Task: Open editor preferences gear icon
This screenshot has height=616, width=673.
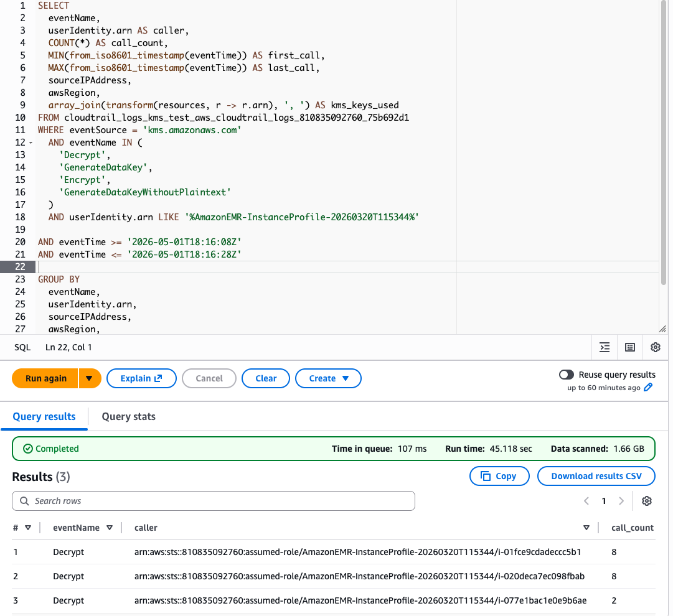Action: coord(655,347)
